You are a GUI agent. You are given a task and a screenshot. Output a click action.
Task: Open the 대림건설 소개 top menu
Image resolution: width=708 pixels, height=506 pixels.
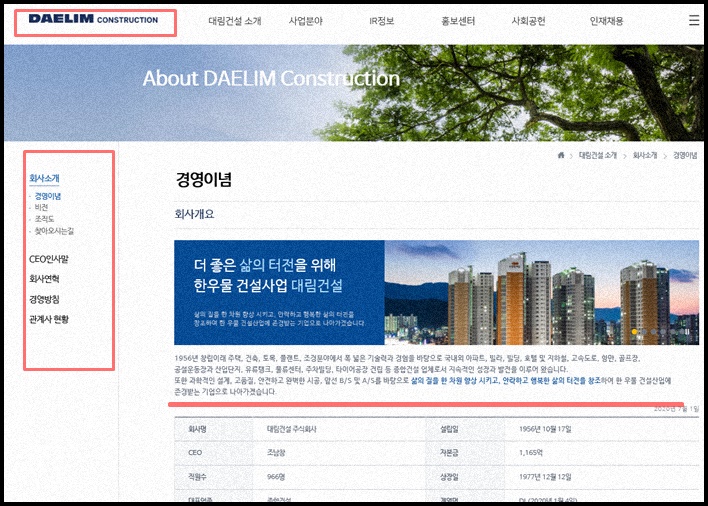point(234,21)
